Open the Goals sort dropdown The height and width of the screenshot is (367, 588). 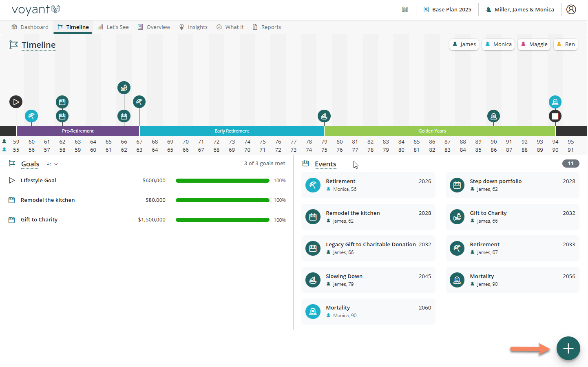tap(52, 164)
